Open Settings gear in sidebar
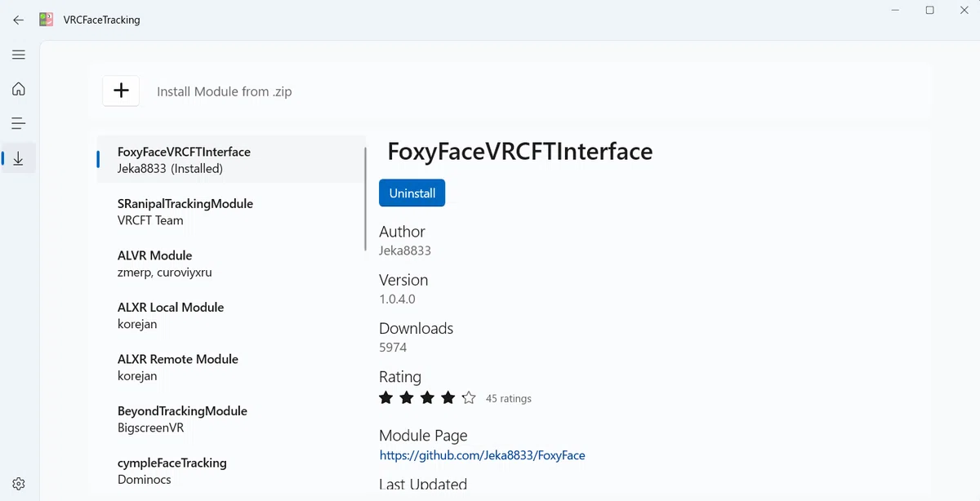The width and height of the screenshot is (980, 501). pos(19,484)
